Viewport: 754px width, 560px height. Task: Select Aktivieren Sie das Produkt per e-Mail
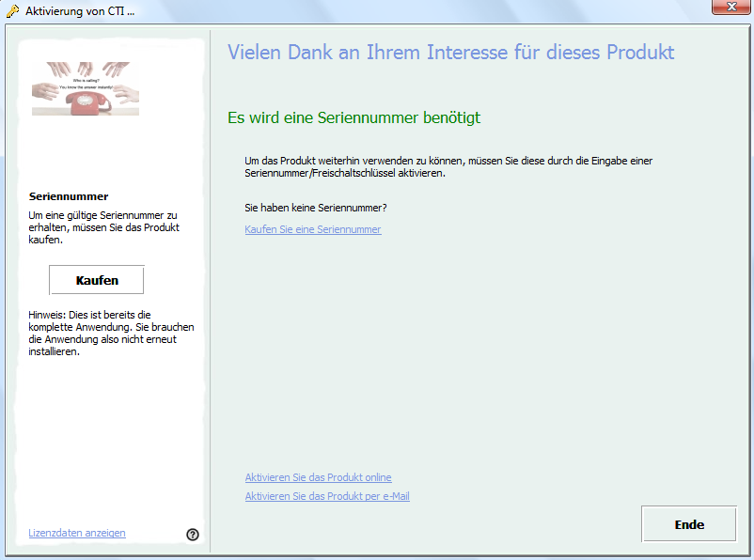coord(327,496)
